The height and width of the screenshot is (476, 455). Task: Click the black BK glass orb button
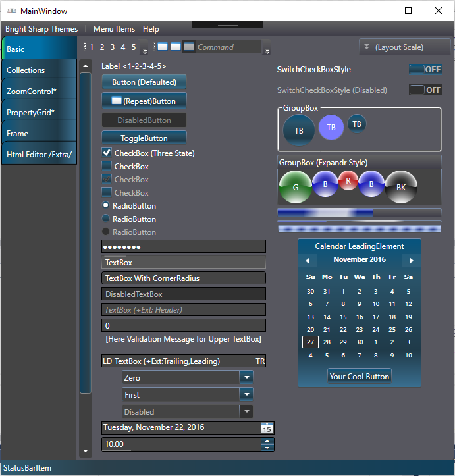pyautogui.click(x=400, y=187)
